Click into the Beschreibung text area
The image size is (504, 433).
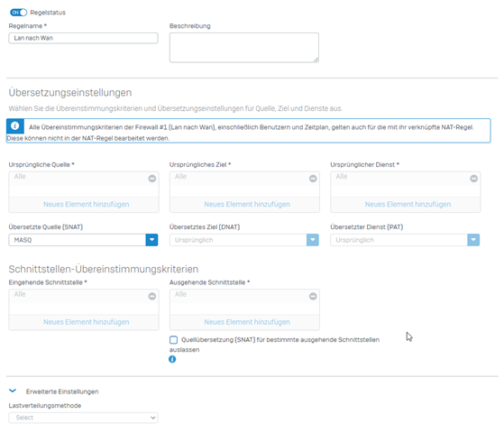(244, 47)
